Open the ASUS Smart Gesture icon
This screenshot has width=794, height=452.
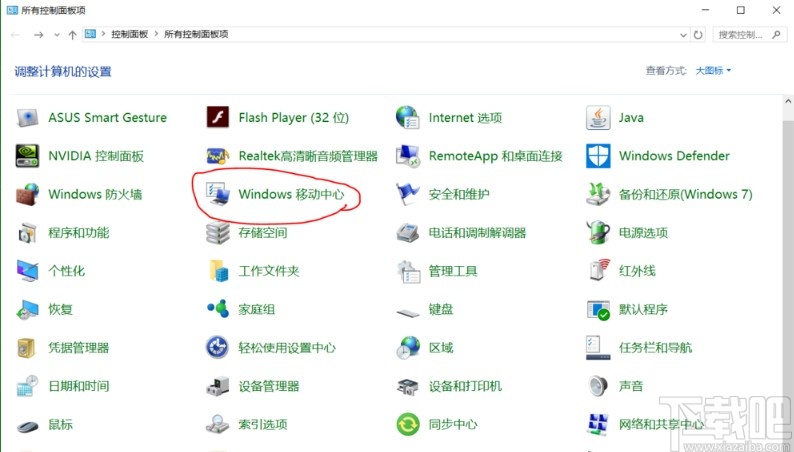[x=27, y=117]
